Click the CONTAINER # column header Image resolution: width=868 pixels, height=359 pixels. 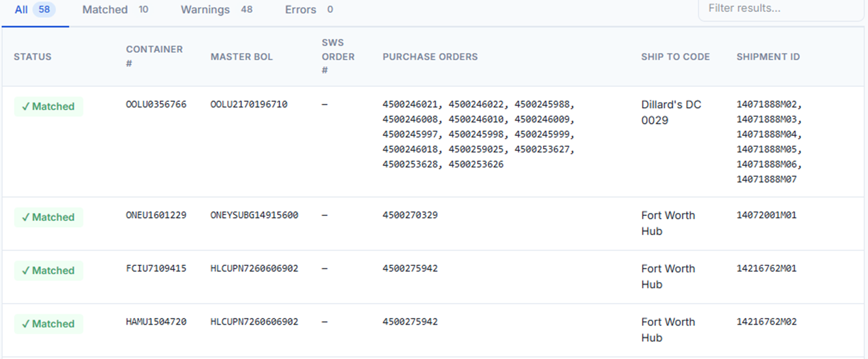click(154, 56)
